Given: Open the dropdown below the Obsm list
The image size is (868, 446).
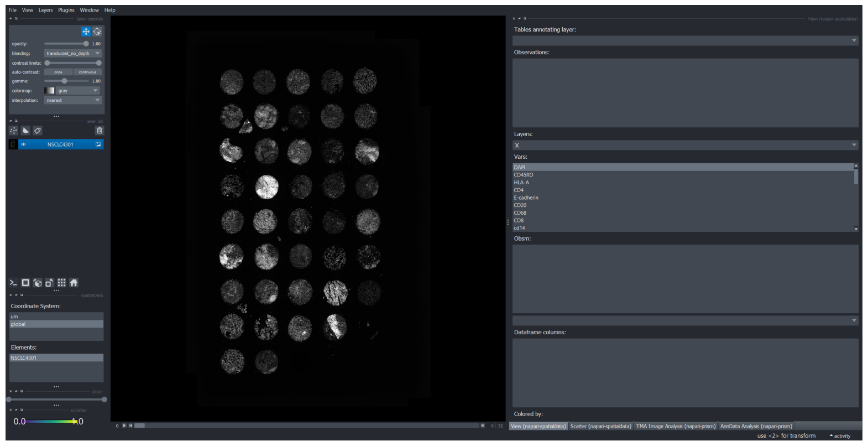Looking at the screenshot, I should tap(686, 320).
